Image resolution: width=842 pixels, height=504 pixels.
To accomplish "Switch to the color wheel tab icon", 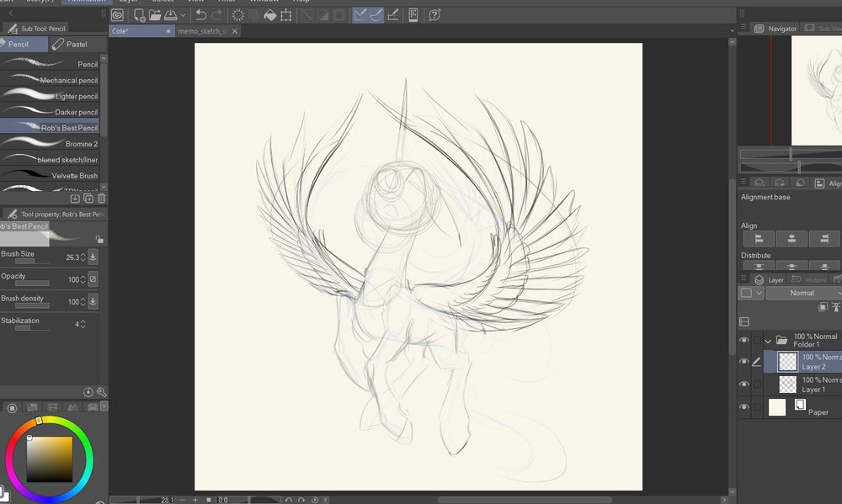I will pyautogui.click(x=13, y=408).
